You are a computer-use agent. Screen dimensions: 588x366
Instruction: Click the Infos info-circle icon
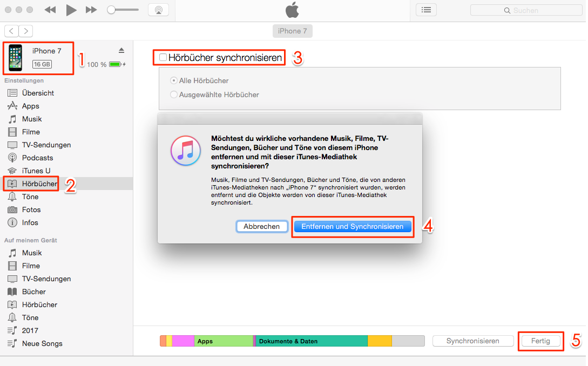[x=12, y=223]
